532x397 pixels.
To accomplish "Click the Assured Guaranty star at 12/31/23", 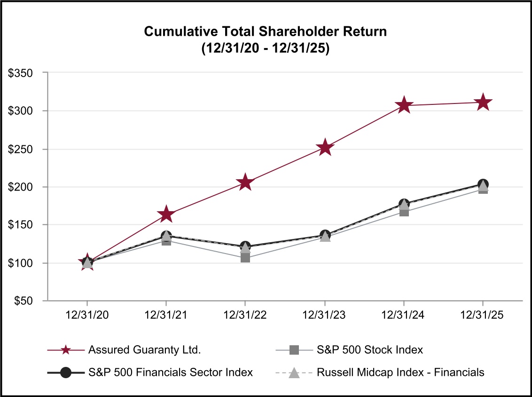I will tap(325, 148).
